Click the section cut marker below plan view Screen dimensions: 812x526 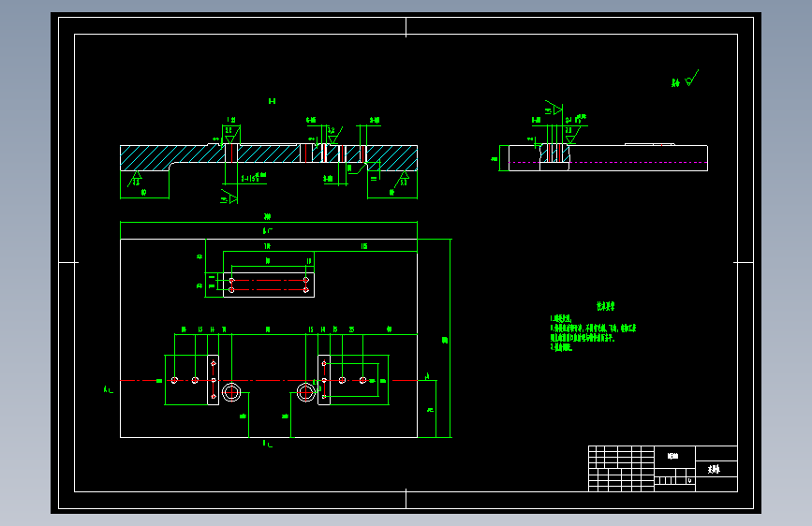(x=267, y=444)
